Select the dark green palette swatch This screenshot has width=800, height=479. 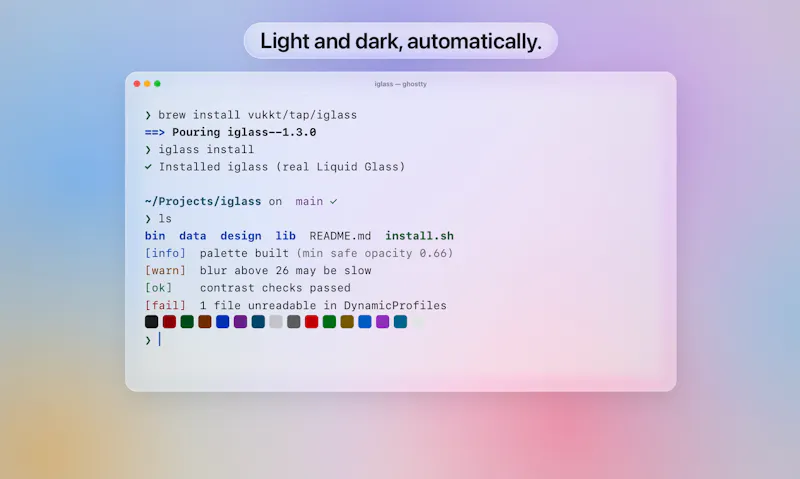[187, 322]
